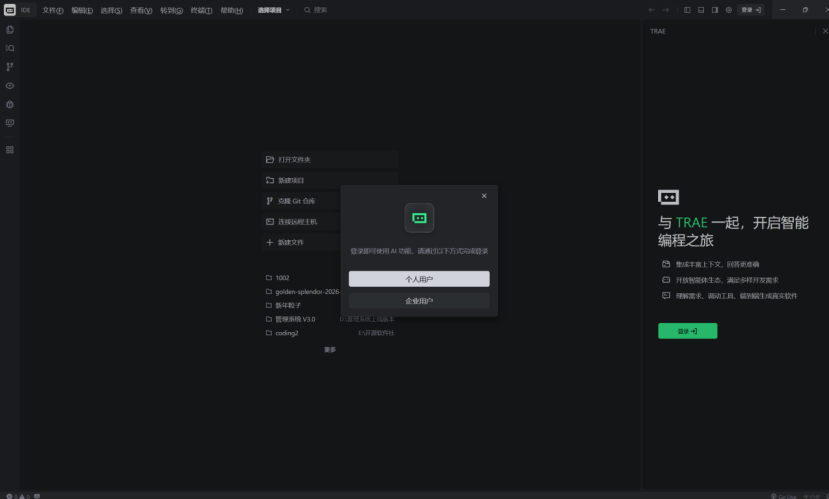
Task: Open the extensions grid icon in sidebar
Action: (10, 150)
